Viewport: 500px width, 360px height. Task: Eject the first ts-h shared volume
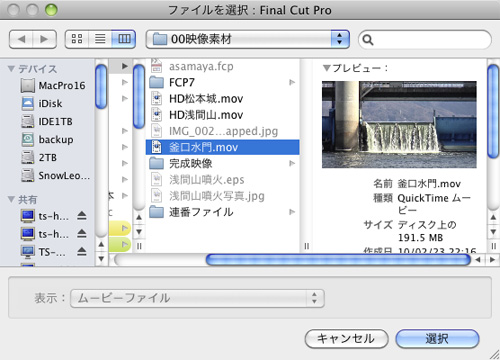pyautogui.click(x=82, y=216)
